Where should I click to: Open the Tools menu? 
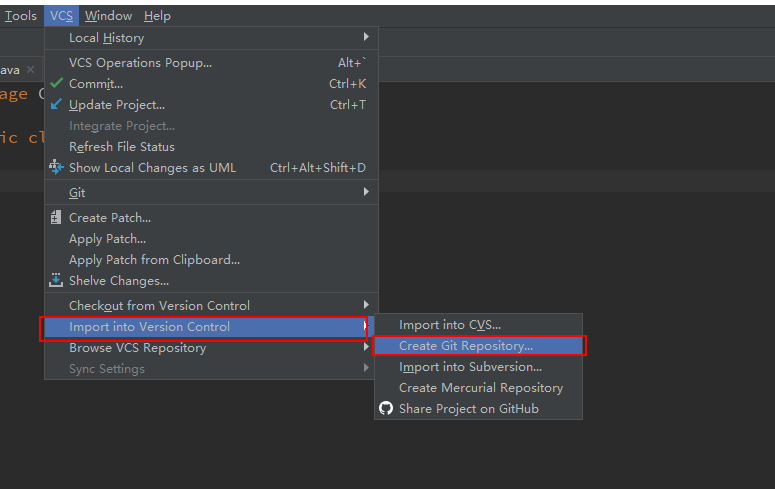point(20,16)
